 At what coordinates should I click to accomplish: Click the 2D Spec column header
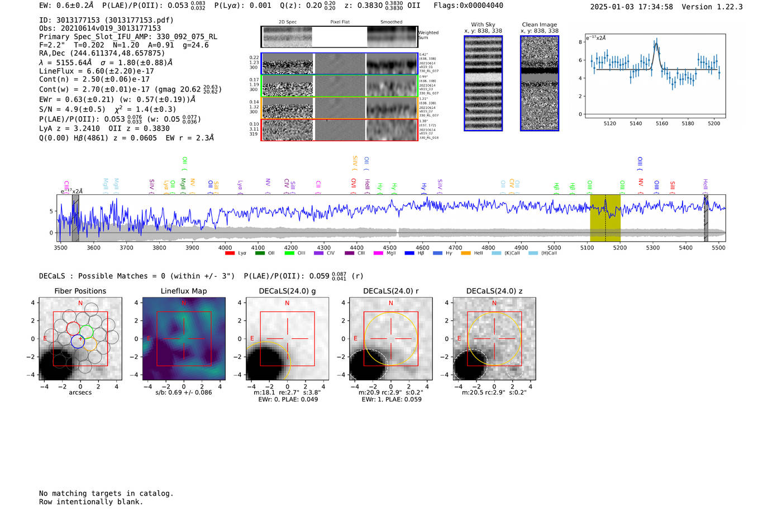[x=288, y=22]
